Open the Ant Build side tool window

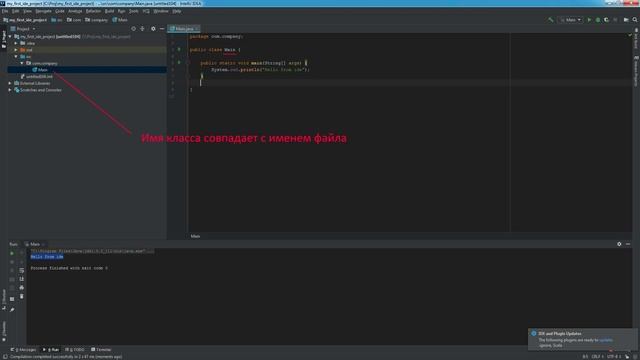point(636,38)
